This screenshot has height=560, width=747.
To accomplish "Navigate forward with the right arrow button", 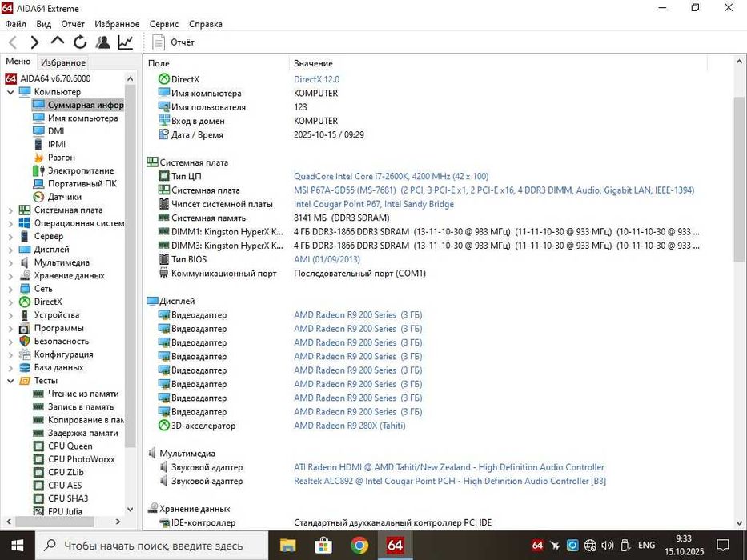I will point(34,42).
